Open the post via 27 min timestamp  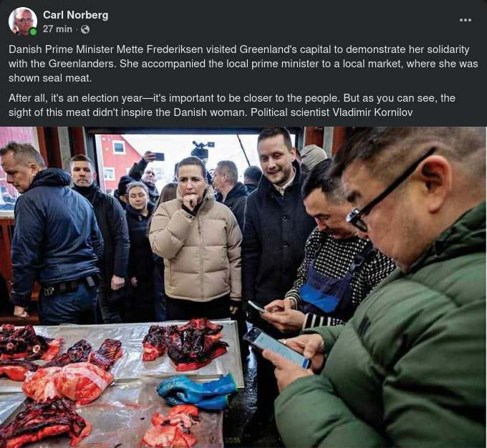click(x=57, y=29)
